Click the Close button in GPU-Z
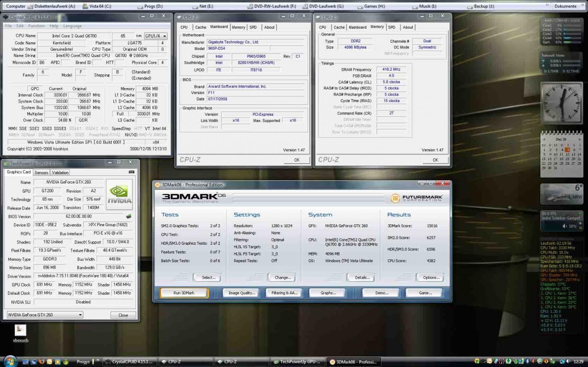This screenshot has width=588, height=367. (x=123, y=315)
